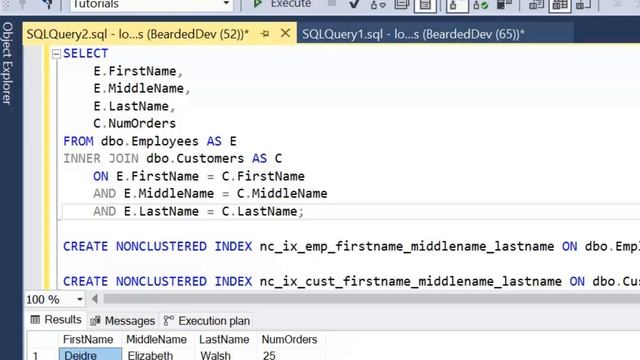
Task: Click the ON E.FirstName = C.FirstName line
Action: (x=199, y=176)
